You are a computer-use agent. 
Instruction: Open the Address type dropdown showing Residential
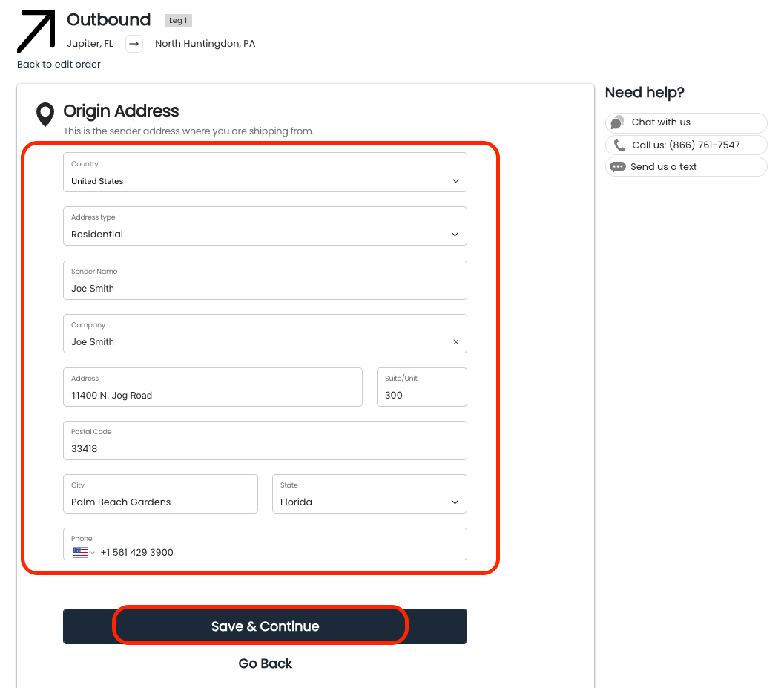[x=265, y=226]
